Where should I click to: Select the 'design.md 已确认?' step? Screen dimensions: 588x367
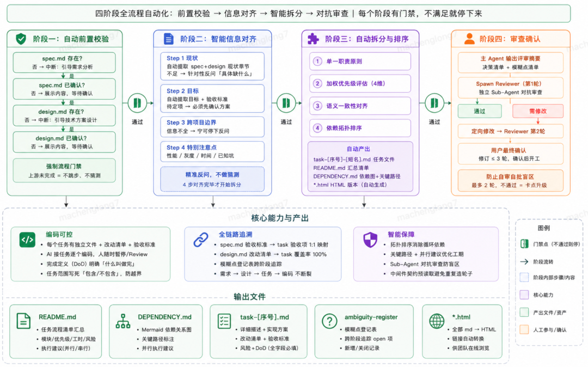tap(64, 142)
